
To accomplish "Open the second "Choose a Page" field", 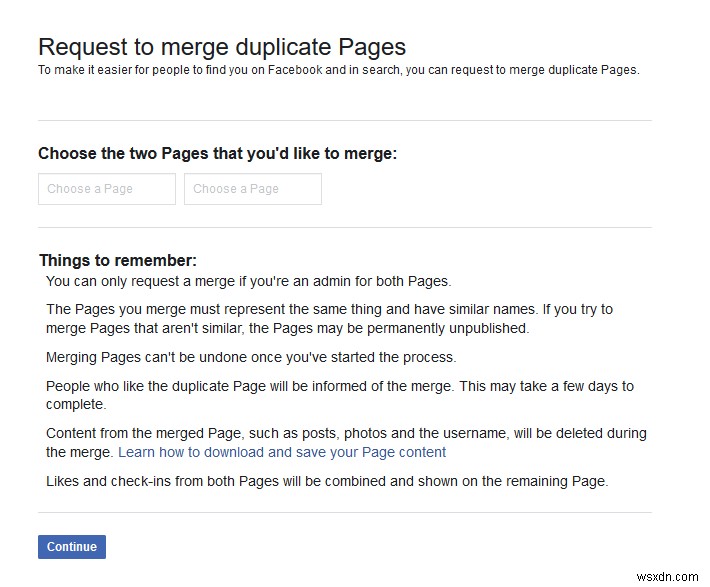I will pyautogui.click(x=253, y=189).
